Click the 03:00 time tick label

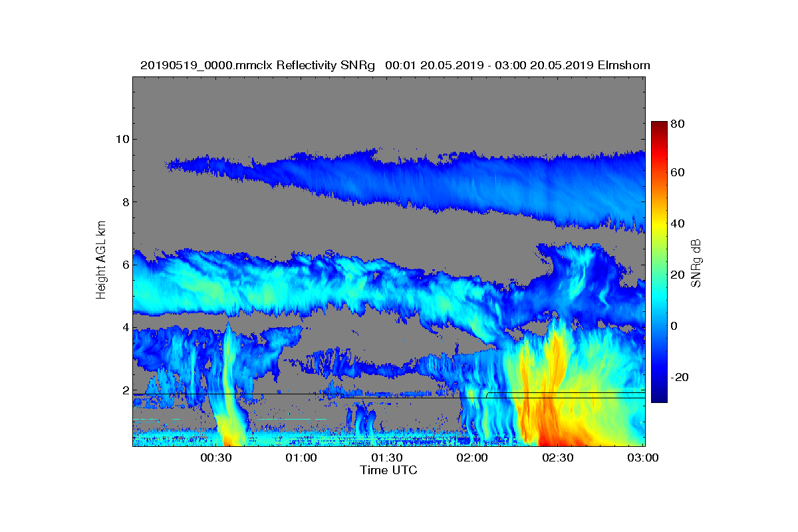tap(643, 458)
